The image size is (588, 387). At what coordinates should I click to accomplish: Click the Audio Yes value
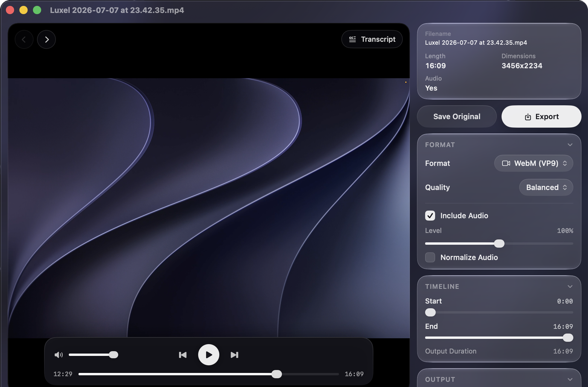[x=431, y=88]
